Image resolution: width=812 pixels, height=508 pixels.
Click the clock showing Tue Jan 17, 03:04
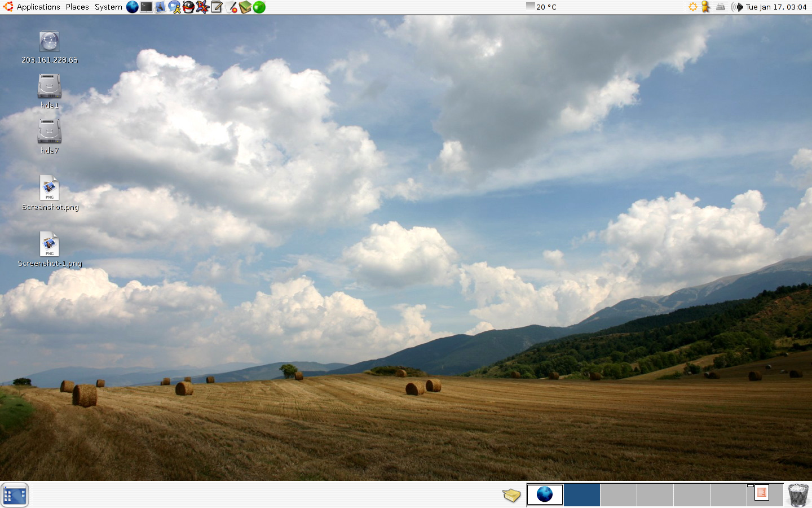pos(776,7)
